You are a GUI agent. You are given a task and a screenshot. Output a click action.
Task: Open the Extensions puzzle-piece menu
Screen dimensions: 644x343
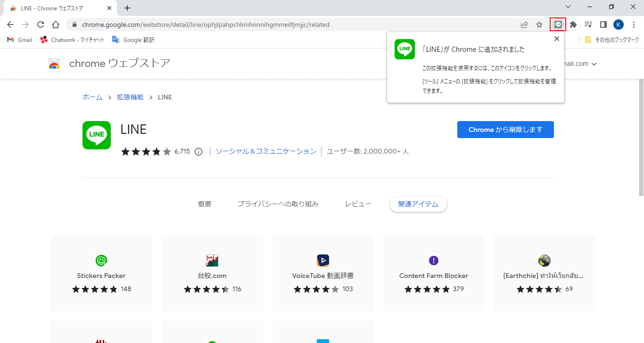coord(573,24)
